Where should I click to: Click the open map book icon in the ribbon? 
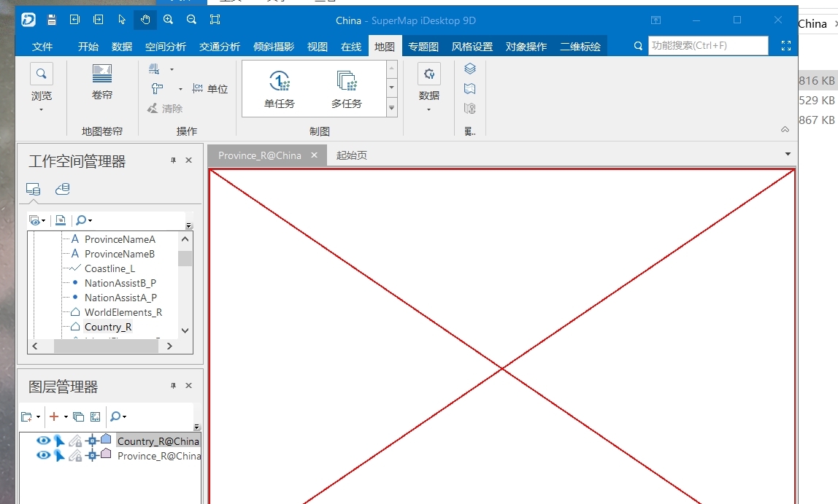point(470,89)
